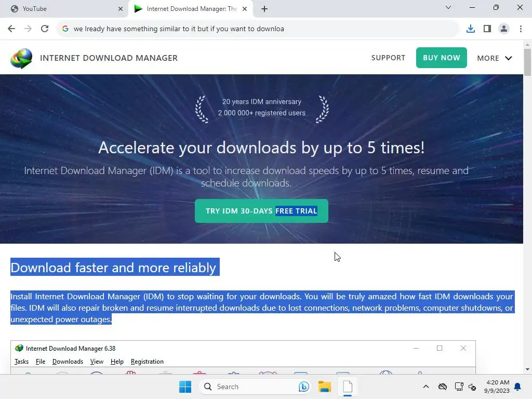
Task: Open the SUPPORT link
Action: click(388, 58)
